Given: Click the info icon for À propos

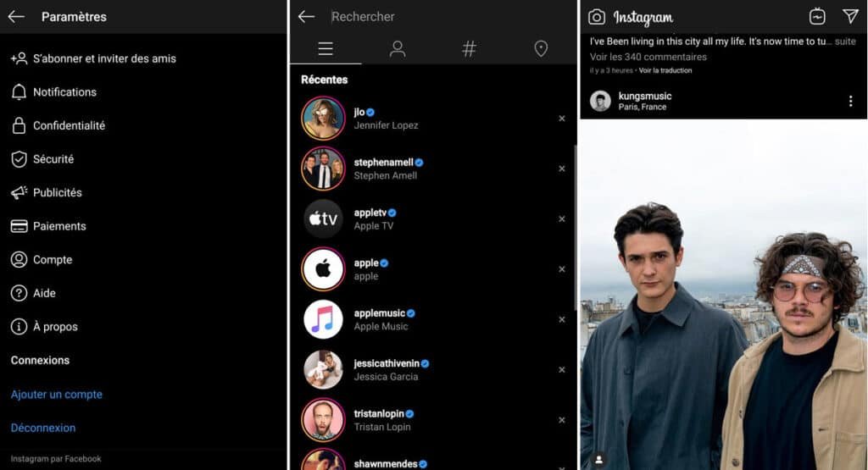Looking at the screenshot, I should pyautogui.click(x=19, y=327).
